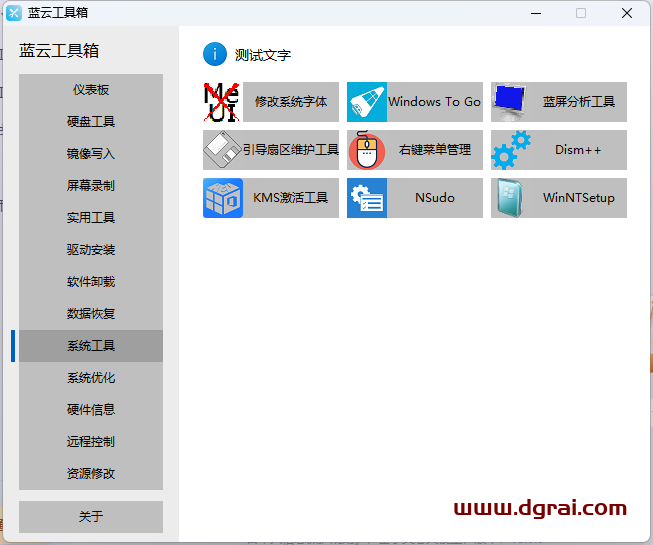This screenshot has width=653, height=545.
Task: Open 屏幕录制 category
Action: [x=91, y=186]
